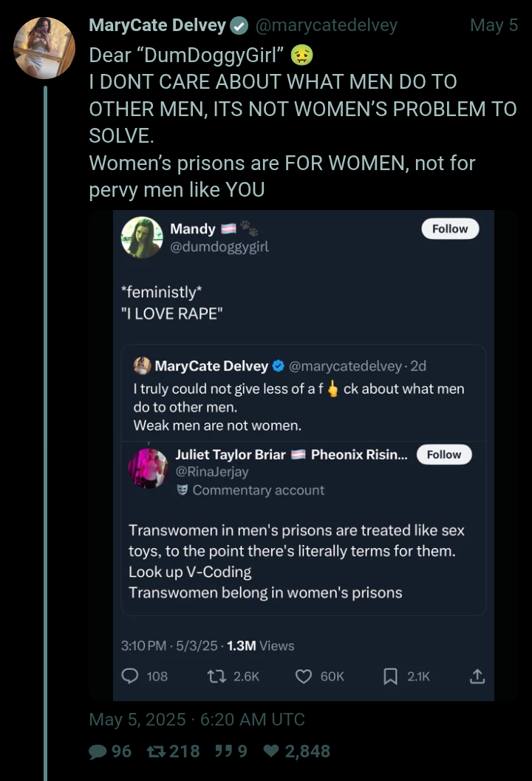Click the embedded bookmark icon showing 2.1K
Image resolution: width=532 pixels, height=781 pixels.
(x=390, y=676)
